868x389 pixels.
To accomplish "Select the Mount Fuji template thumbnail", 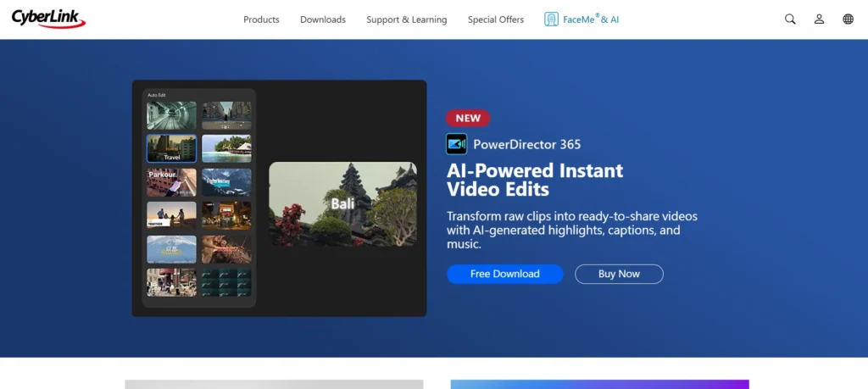I will tap(171, 249).
